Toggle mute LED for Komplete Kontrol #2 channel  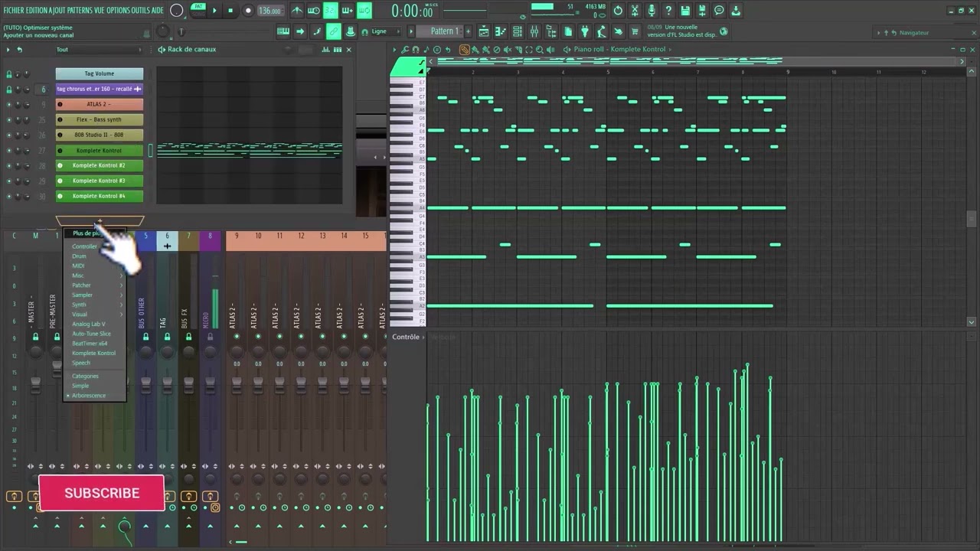tap(9, 165)
